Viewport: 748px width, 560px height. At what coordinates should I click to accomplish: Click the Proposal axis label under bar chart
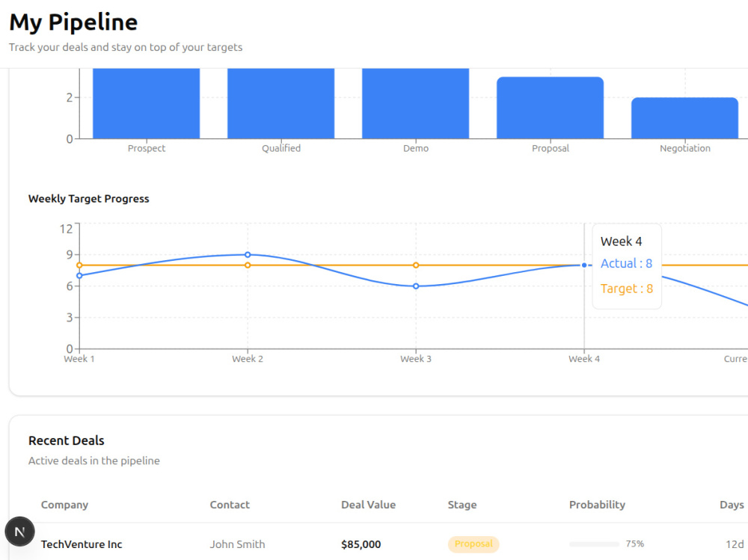coord(551,148)
